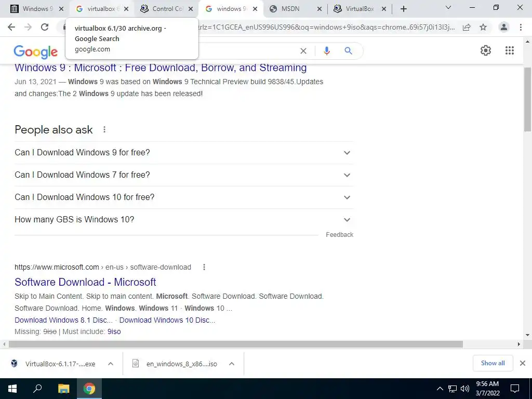The width and height of the screenshot is (532, 399).
Task: Open Chrome three-dot menu
Action: [x=521, y=27]
